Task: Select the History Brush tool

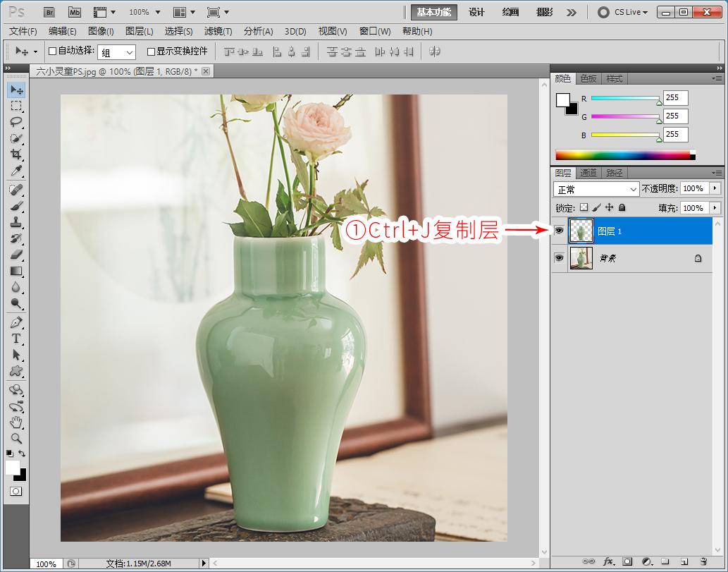Action: coord(16,238)
